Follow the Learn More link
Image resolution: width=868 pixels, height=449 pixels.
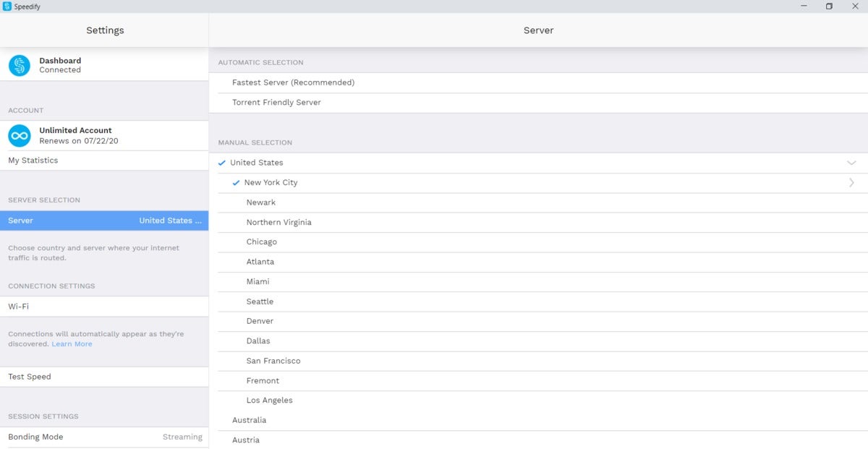pos(72,344)
